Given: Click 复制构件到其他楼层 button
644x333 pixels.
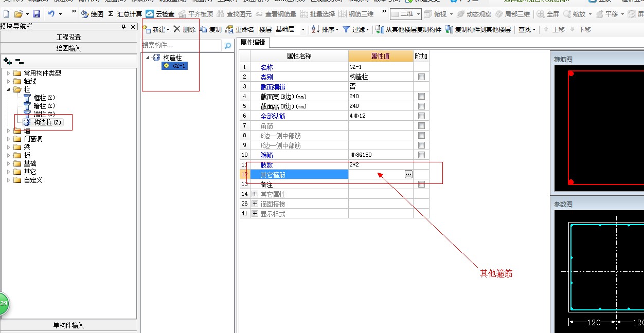Looking at the screenshot, I should click(x=478, y=29).
